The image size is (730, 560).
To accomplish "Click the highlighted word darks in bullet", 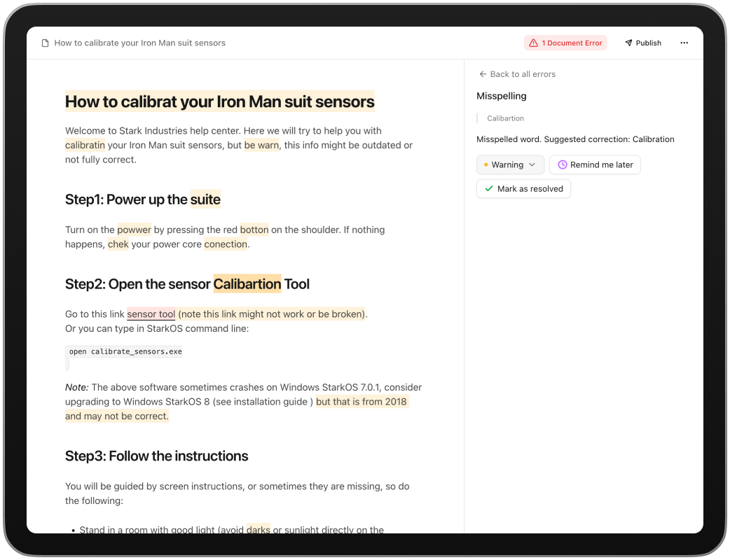I will click(x=259, y=529).
